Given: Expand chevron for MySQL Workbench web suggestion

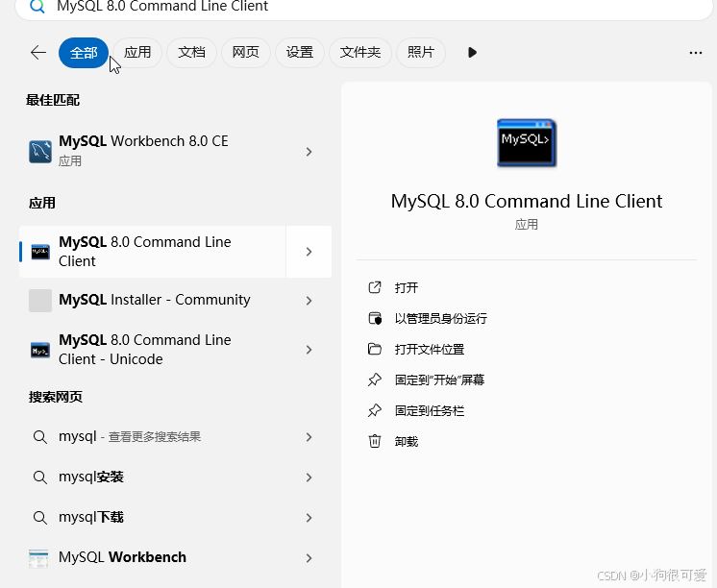Looking at the screenshot, I should pyautogui.click(x=309, y=558).
